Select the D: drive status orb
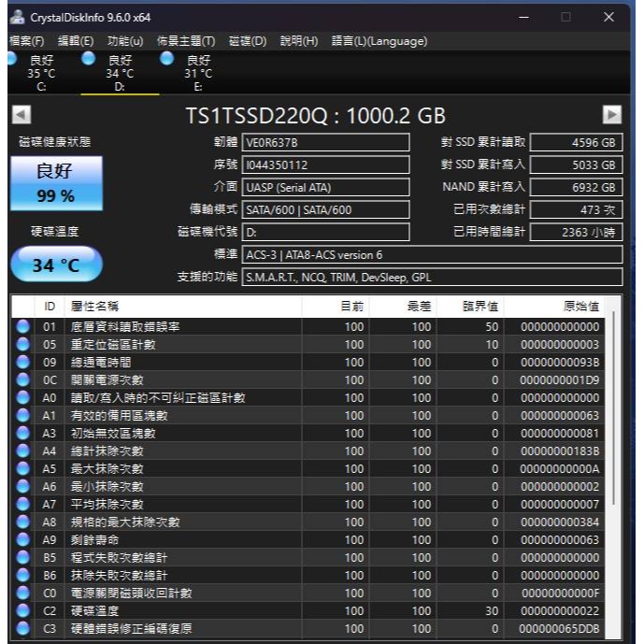 click(88, 59)
